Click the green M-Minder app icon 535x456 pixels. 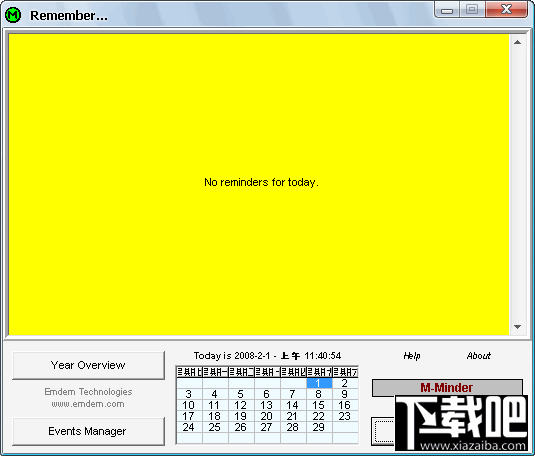click(x=13, y=15)
